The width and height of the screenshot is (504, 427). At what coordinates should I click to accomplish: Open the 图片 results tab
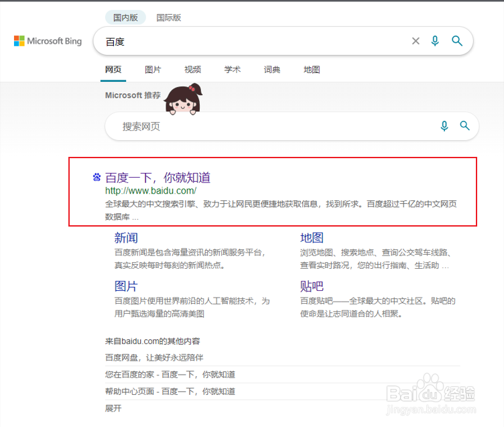coord(153,70)
